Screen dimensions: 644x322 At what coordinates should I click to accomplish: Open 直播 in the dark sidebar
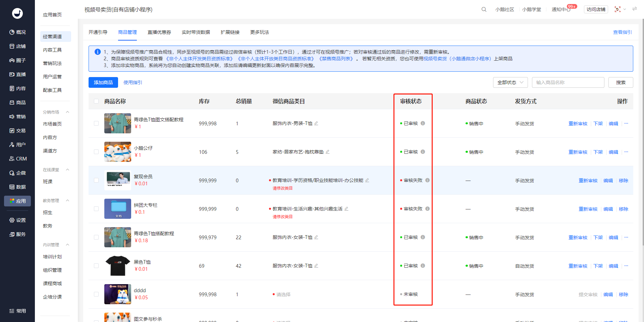17,74
